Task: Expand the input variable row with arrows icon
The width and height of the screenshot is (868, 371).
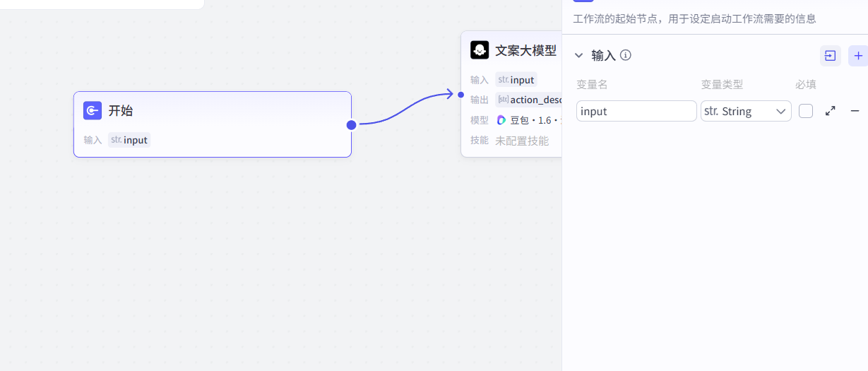Action: click(831, 111)
